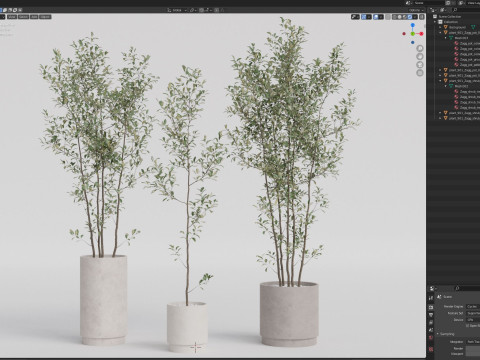Select the Background object in outliner

tap(457, 27)
